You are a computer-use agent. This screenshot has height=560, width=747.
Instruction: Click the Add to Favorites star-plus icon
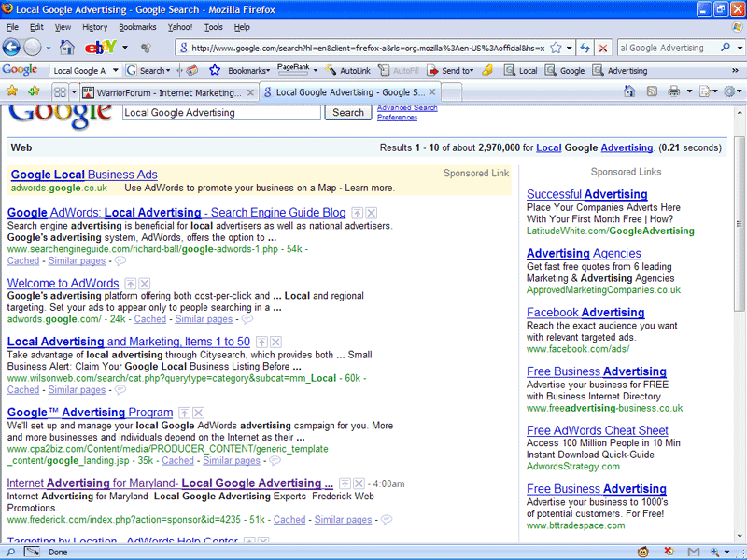(x=34, y=91)
